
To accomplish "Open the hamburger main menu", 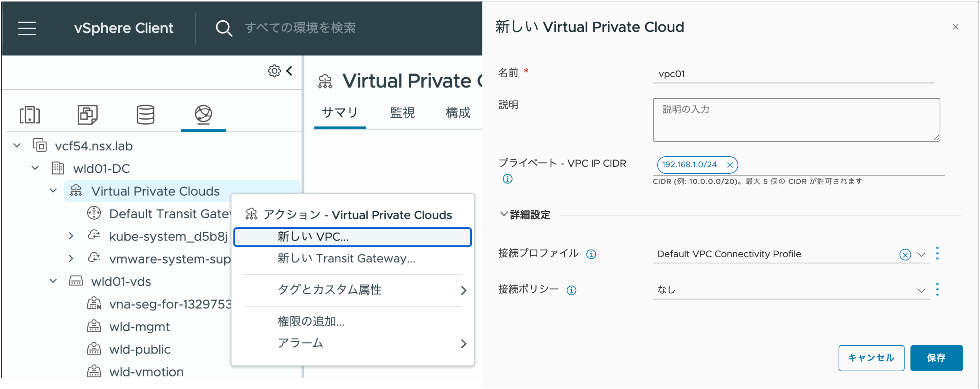I will tap(27, 28).
